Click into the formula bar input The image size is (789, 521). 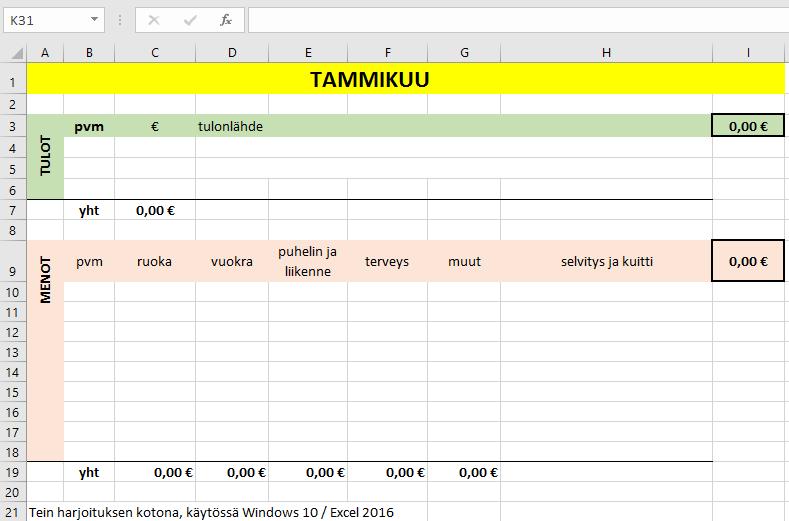coord(518,20)
